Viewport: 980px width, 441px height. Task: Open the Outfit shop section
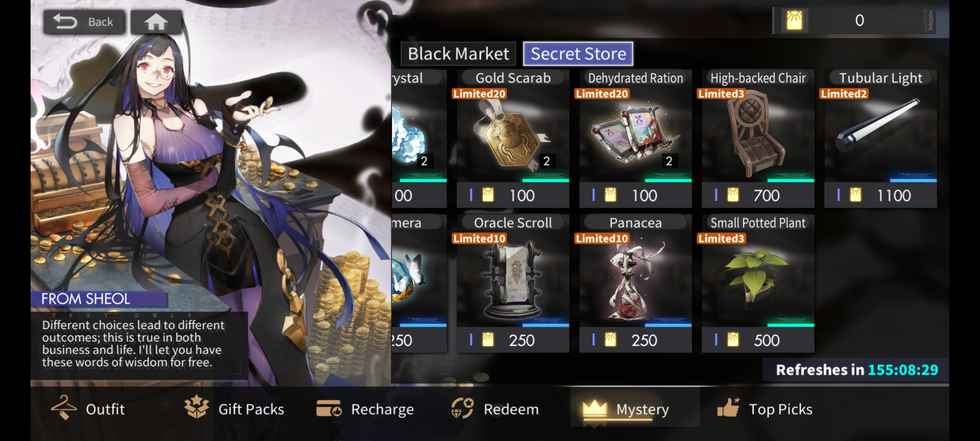click(88, 409)
